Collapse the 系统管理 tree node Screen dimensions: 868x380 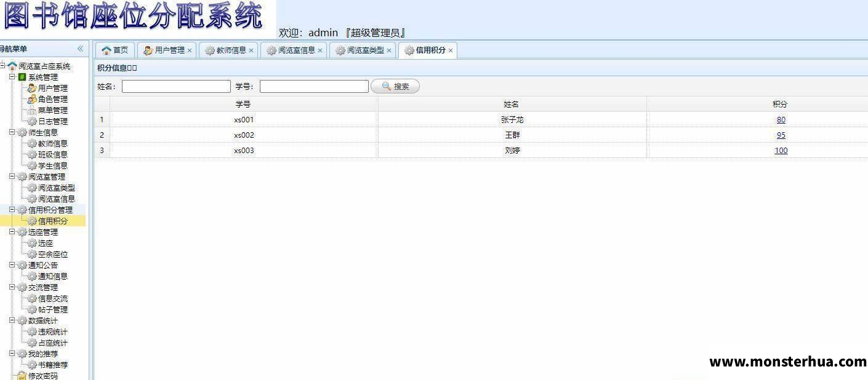(x=12, y=76)
